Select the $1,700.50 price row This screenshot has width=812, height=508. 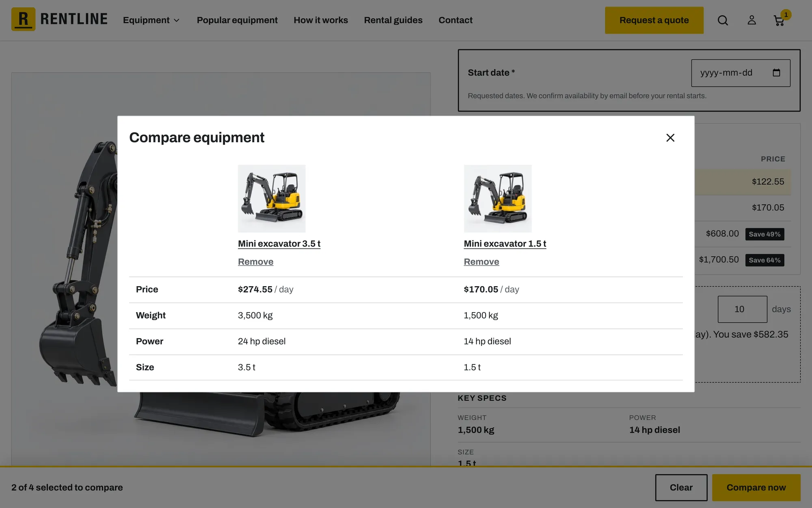tap(743, 260)
